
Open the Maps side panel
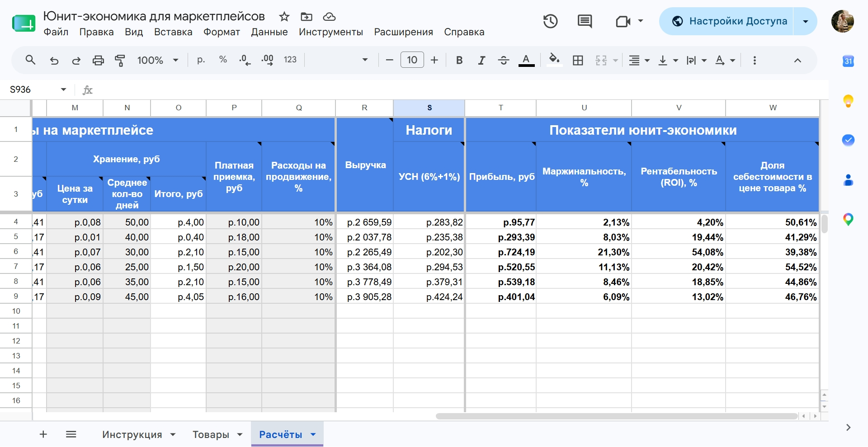tap(848, 220)
